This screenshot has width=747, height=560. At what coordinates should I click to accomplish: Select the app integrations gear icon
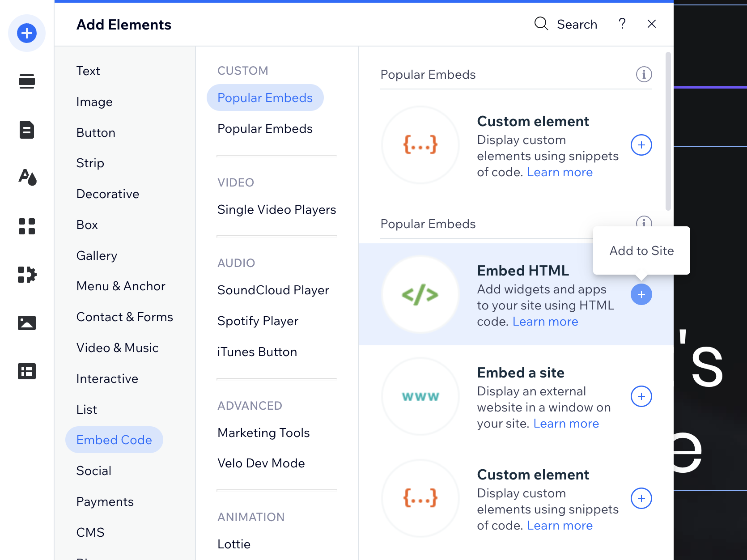26,275
